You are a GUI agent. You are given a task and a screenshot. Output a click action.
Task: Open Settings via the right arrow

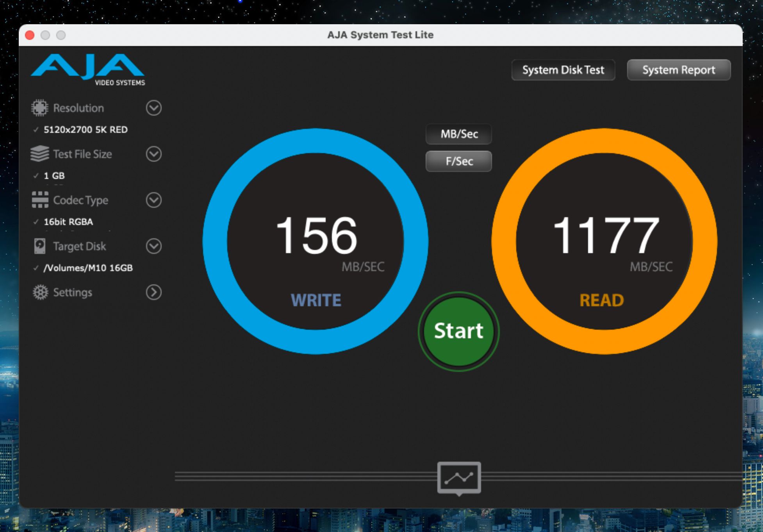click(x=153, y=292)
